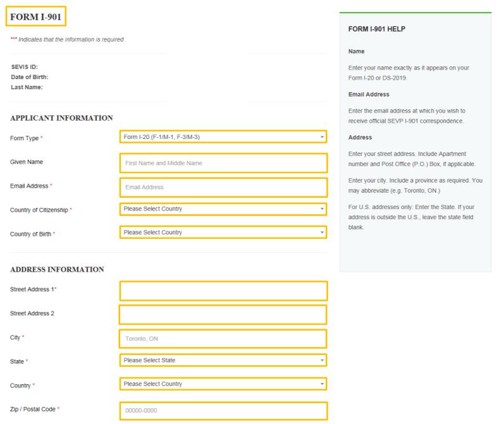
Task: Click the Form Type dropdown arrow
Action: [322, 137]
